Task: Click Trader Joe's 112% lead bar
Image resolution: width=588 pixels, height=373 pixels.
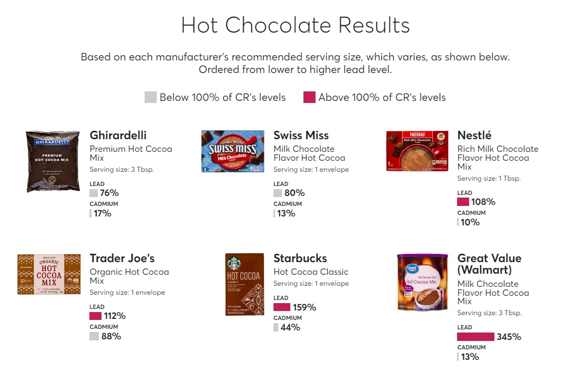Action: [x=95, y=316]
